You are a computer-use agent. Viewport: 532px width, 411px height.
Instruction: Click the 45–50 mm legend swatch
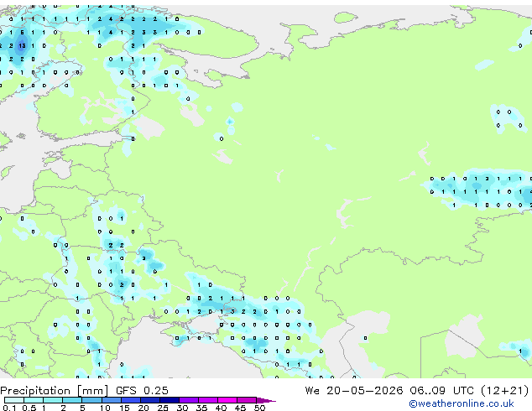(247, 400)
